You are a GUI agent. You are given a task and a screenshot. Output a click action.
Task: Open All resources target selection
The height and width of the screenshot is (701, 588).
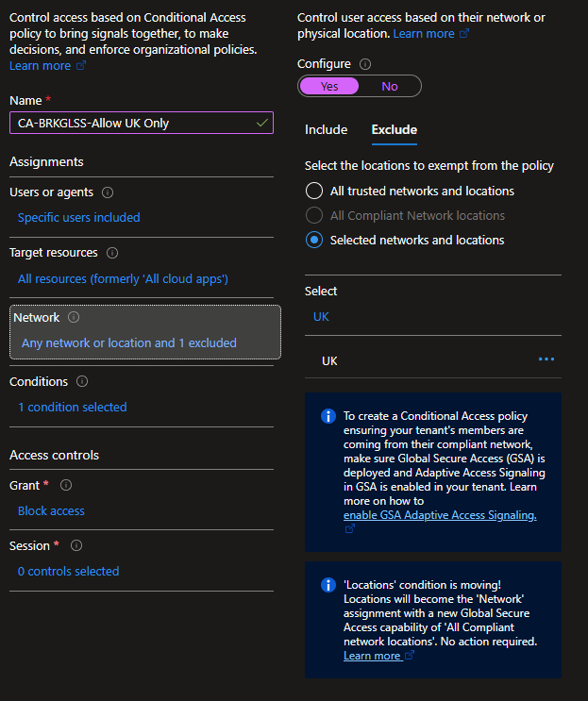123,279
